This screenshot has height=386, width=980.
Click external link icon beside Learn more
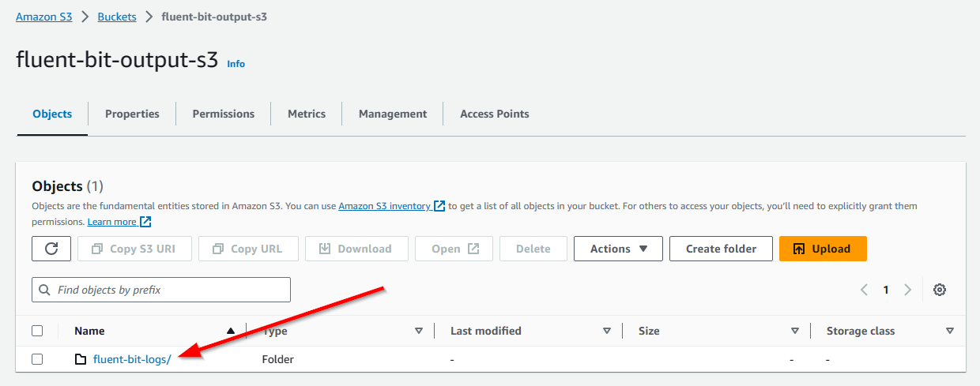(x=145, y=222)
